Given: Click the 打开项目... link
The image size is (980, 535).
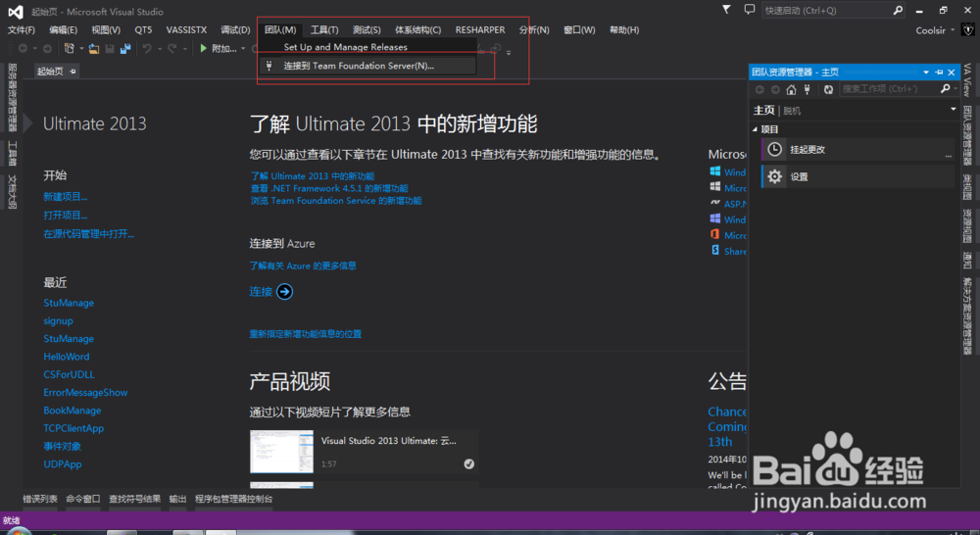Looking at the screenshot, I should coord(65,215).
